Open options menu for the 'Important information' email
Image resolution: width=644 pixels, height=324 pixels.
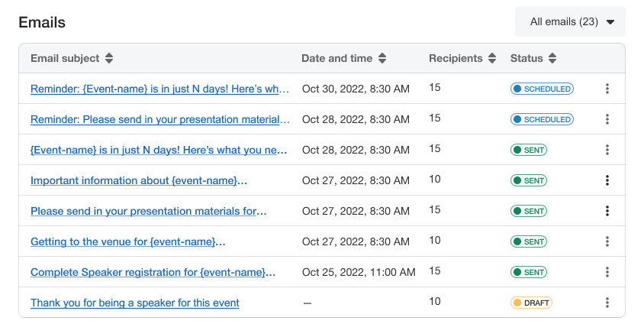click(x=607, y=180)
